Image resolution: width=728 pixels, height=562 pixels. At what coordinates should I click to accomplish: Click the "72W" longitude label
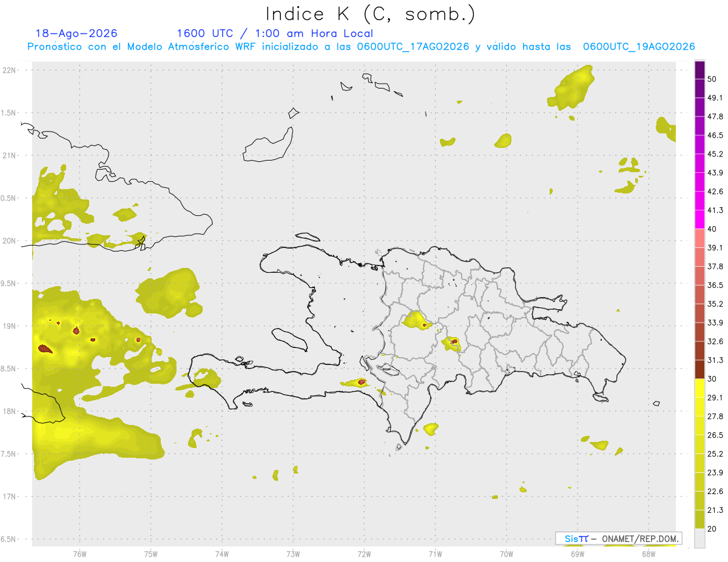[364, 554]
